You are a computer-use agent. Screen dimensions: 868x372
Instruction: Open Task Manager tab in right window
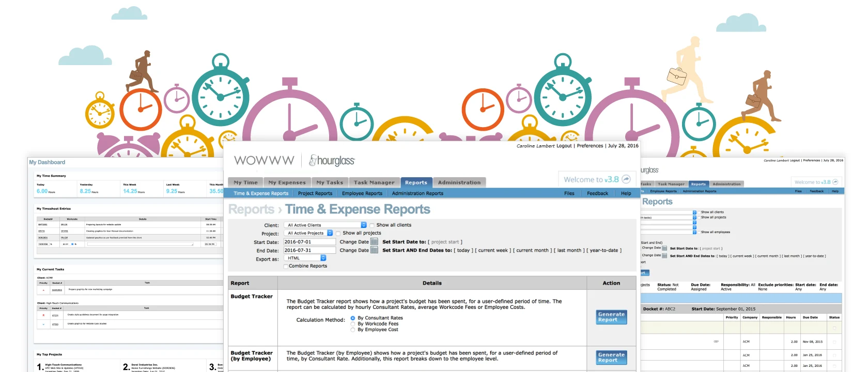(671, 184)
